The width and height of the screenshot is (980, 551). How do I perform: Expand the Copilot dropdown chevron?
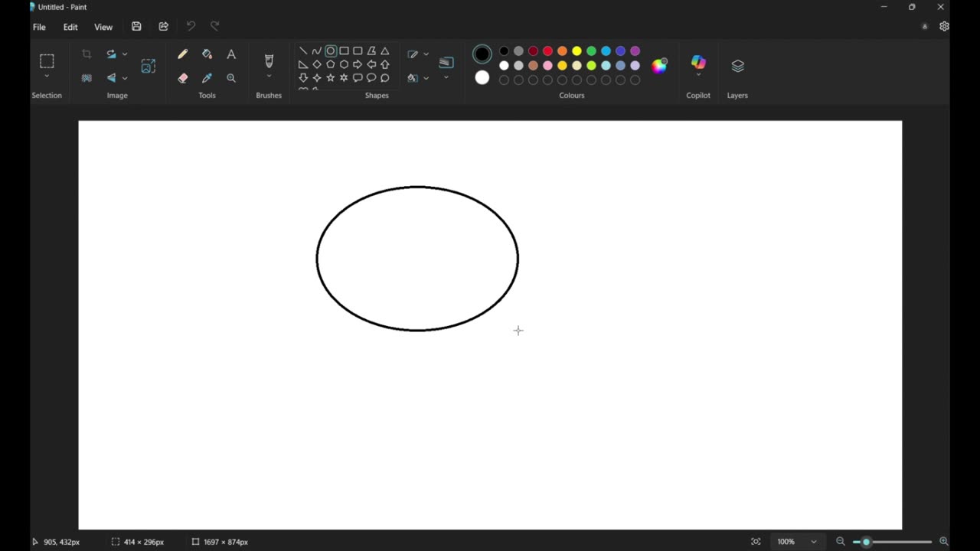point(698,75)
